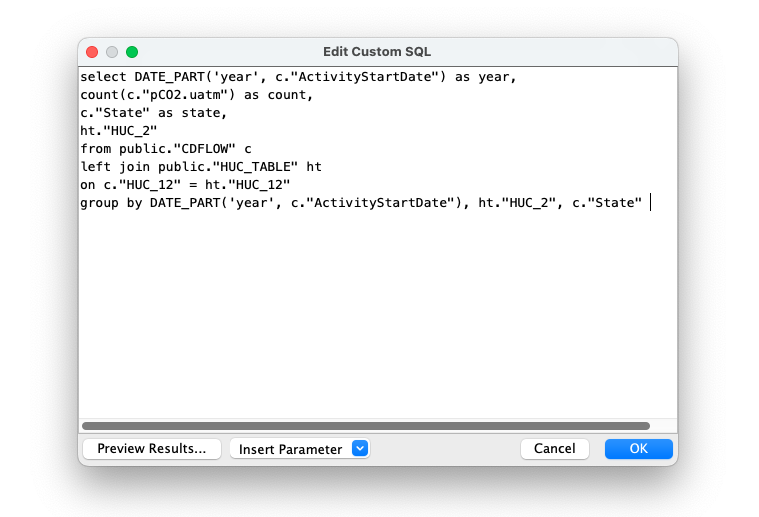Viewport: 759px width, 517px height.
Task: Click the count(c."pCO2.uatm") expression
Action: pos(158,95)
